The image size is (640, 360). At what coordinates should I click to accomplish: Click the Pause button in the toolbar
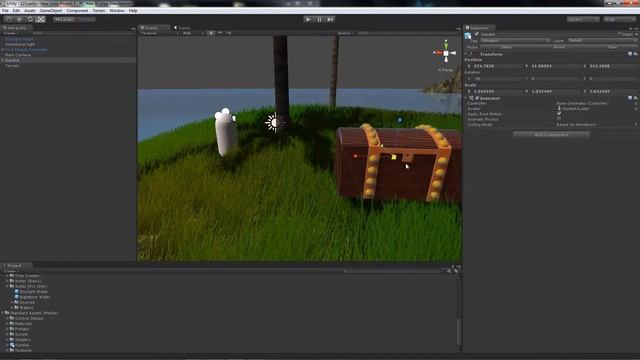coord(319,19)
